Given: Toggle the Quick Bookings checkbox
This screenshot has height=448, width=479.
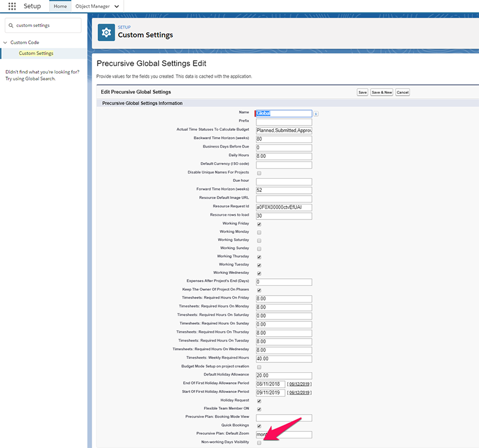Looking at the screenshot, I should [x=259, y=426].
